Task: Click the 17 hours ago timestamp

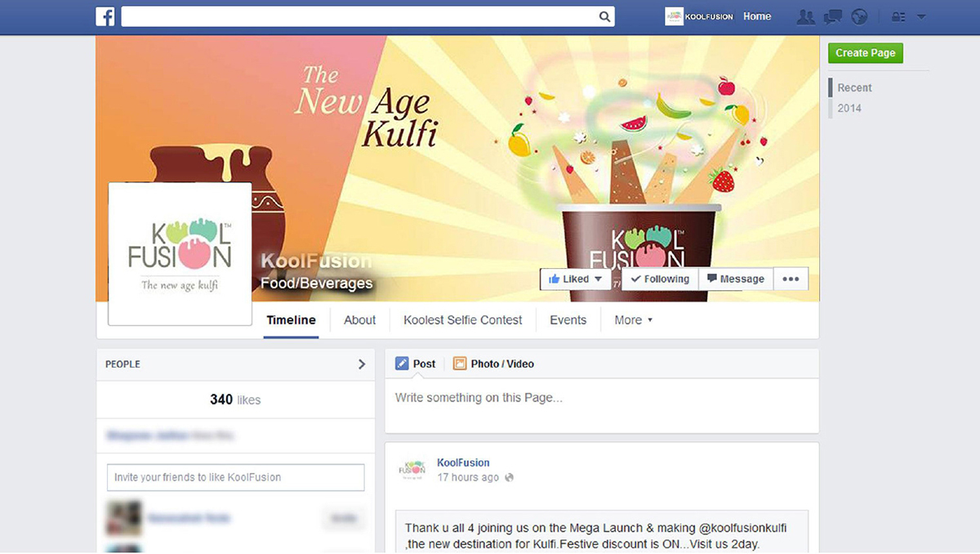Action: click(x=468, y=477)
